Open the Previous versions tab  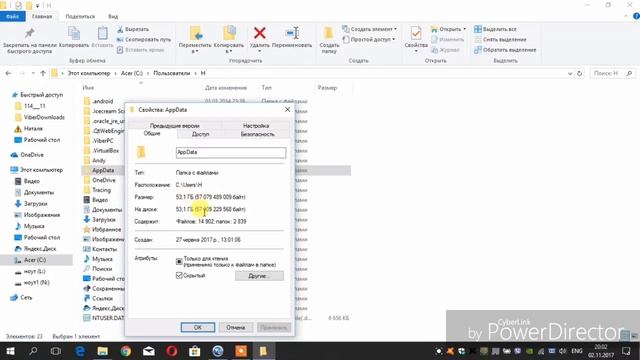175,125
